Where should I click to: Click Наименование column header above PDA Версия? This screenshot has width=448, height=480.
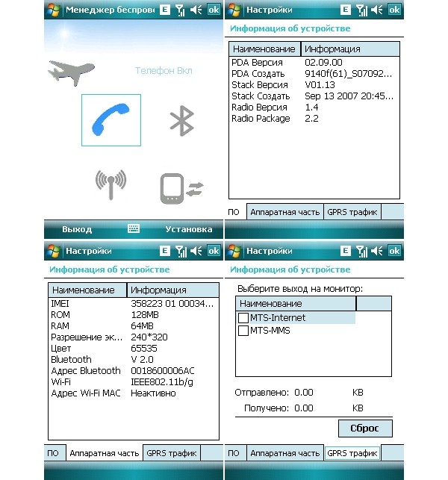264,49
